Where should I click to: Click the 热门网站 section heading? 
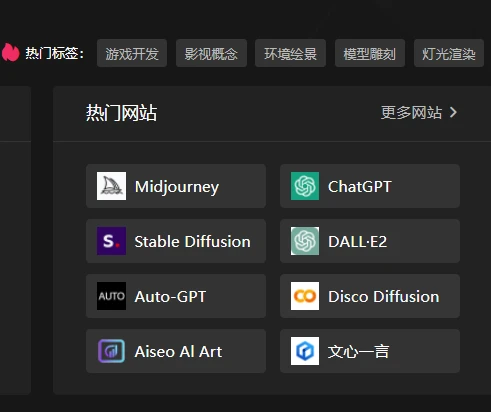(x=121, y=113)
